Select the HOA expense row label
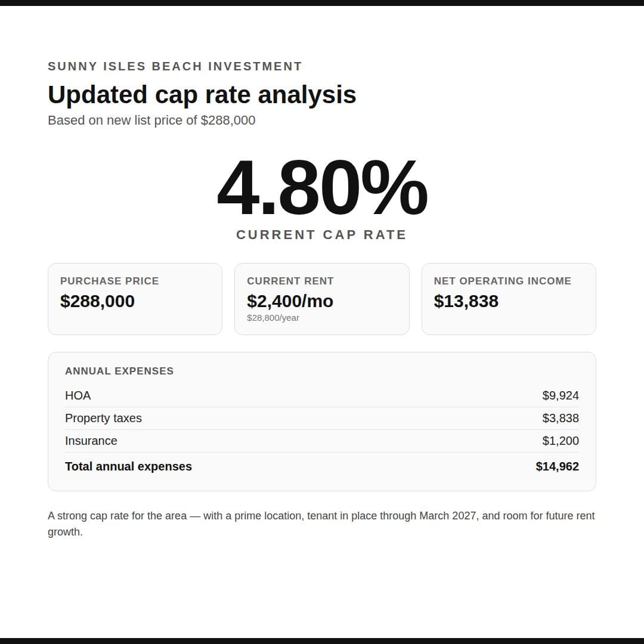Viewport: 644px width, 644px height. click(x=78, y=395)
